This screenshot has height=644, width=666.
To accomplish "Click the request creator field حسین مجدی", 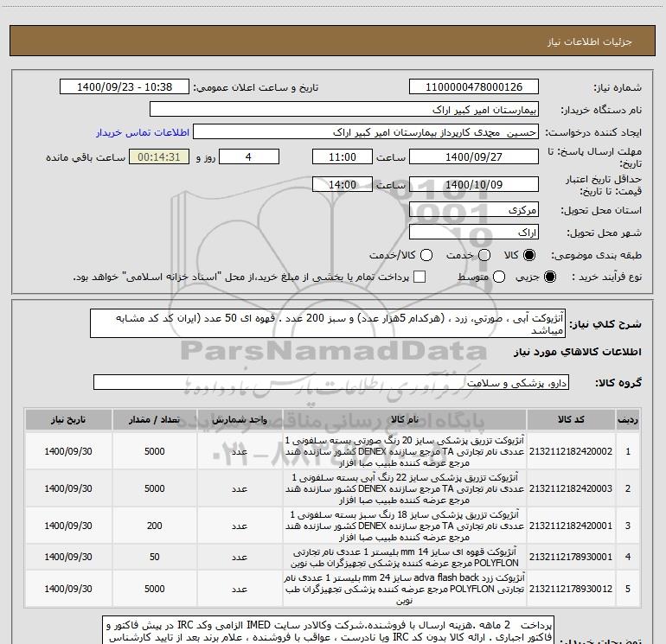I will click(366, 132).
